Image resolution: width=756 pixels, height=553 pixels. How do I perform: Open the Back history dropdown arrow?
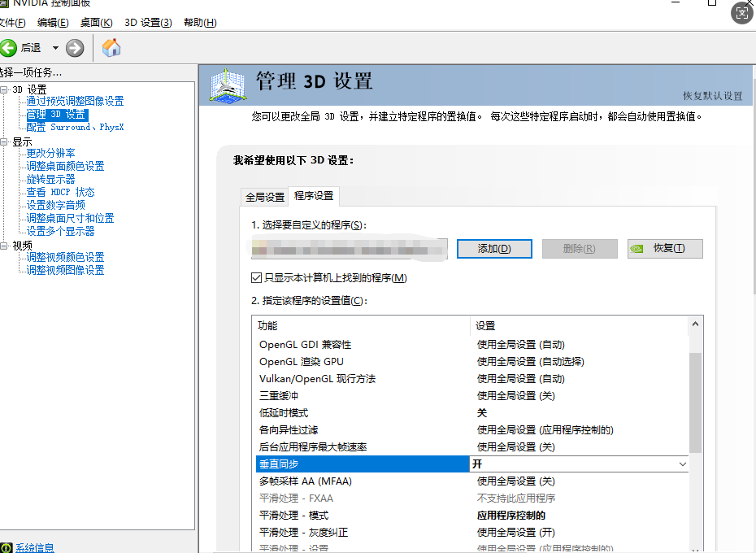point(55,48)
